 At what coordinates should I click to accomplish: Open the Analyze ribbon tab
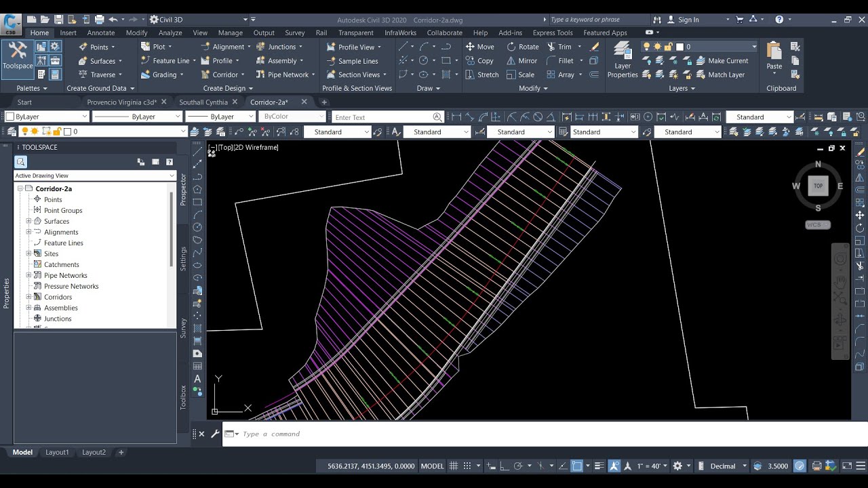[170, 33]
